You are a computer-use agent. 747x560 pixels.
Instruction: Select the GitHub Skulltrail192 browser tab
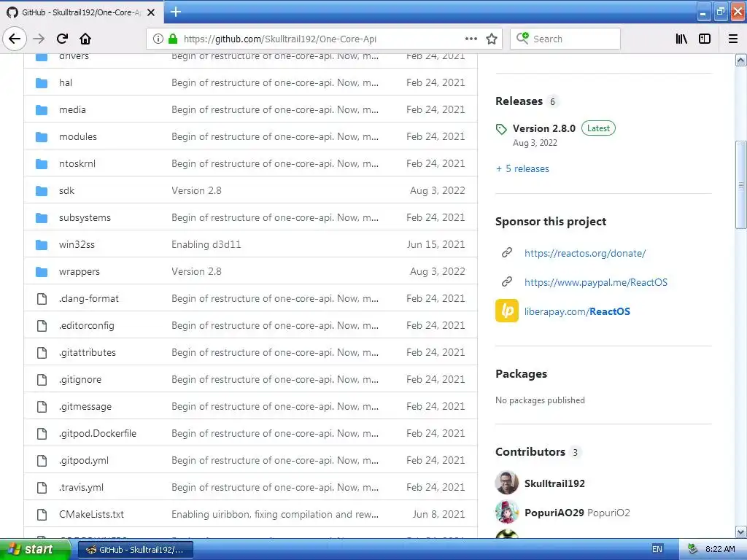tap(82, 12)
